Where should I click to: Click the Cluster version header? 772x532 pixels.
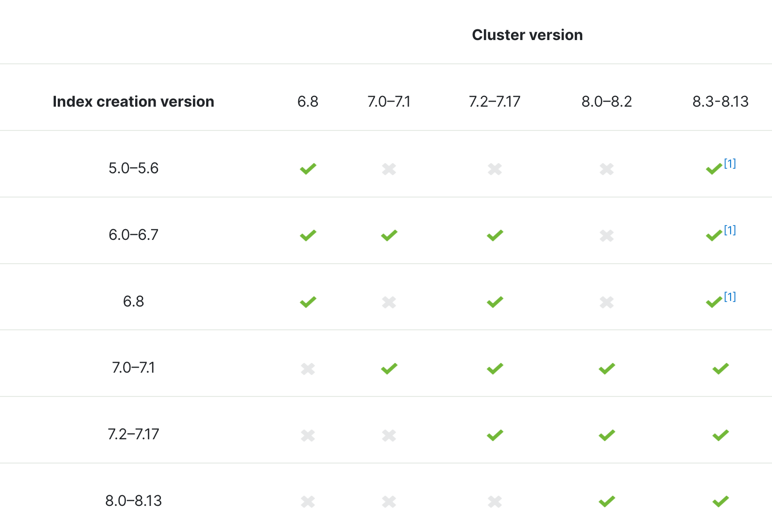point(527,35)
